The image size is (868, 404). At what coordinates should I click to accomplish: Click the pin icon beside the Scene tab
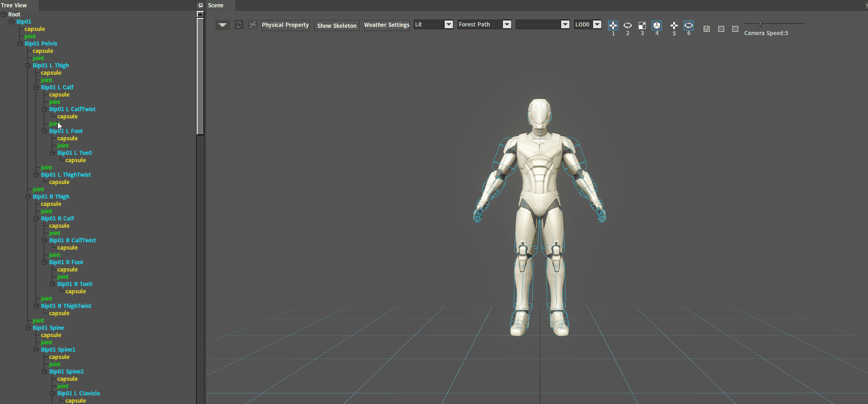point(200,5)
